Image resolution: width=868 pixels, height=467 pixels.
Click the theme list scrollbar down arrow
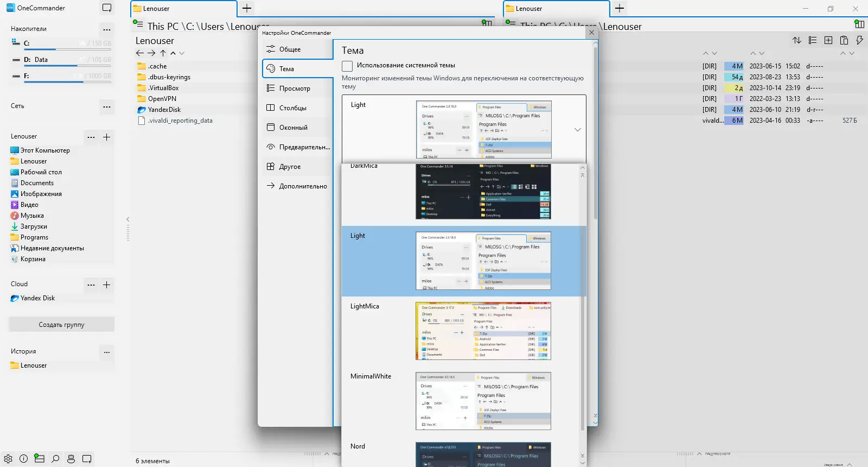(x=583, y=463)
